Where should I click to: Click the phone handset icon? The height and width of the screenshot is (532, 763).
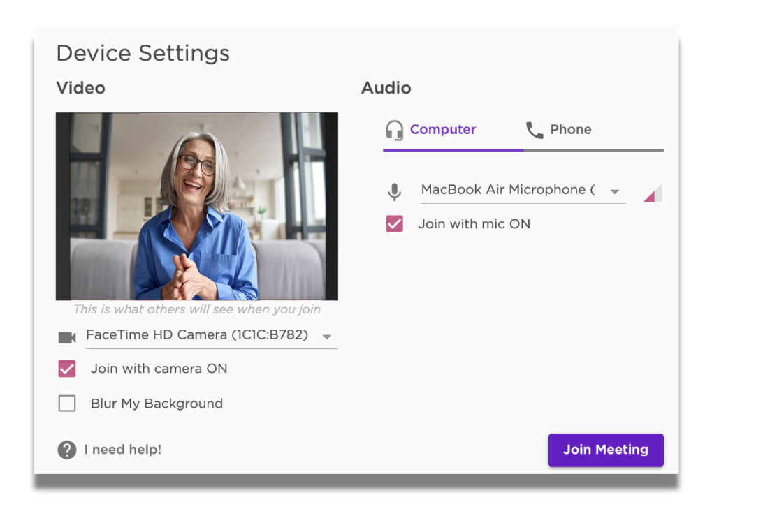pyautogui.click(x=535, y=130)
